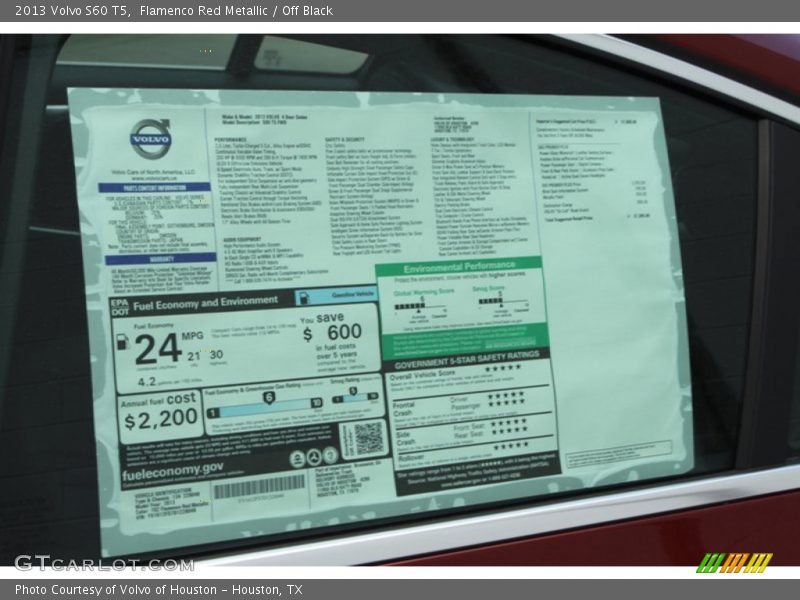Open the fueleconomy.gov link
This screenshot has width=800, height=600.
point(172,469)
